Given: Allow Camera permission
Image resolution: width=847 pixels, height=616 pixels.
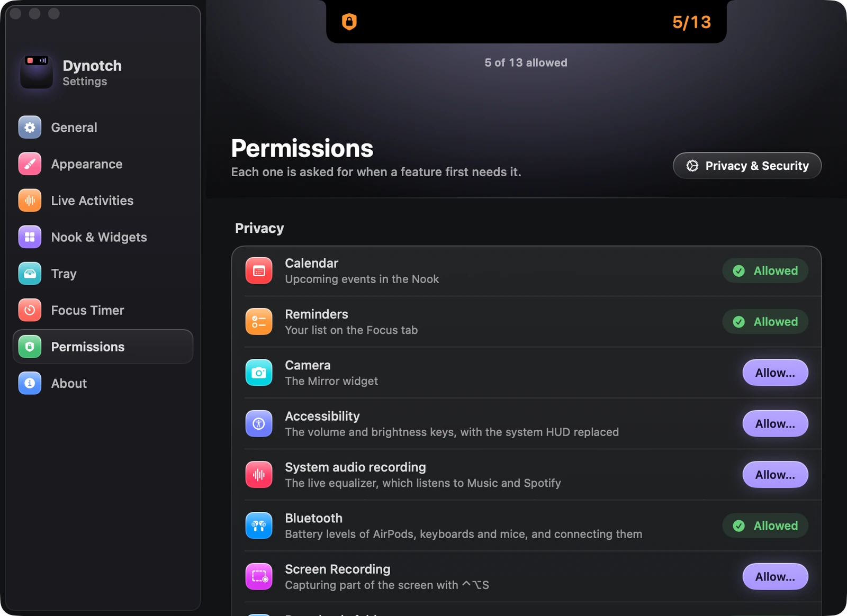Looking at the screenshot, I should (x=775, y=373).
